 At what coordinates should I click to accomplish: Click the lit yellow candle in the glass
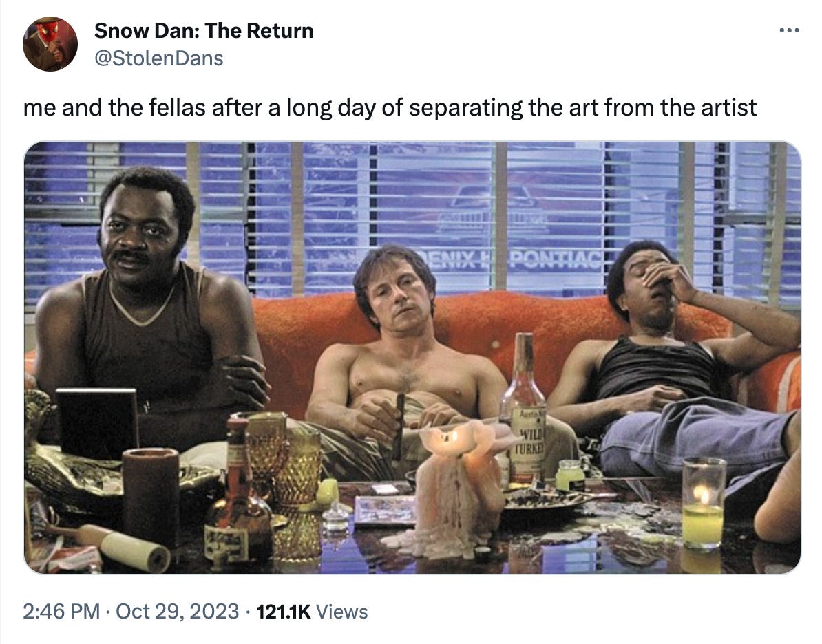(704, 503)
